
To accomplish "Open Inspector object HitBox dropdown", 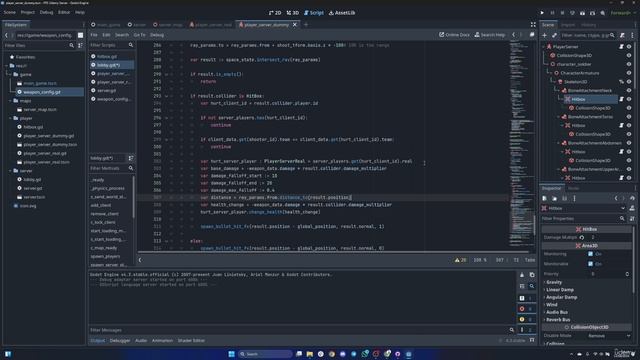I will coord(584,209).
